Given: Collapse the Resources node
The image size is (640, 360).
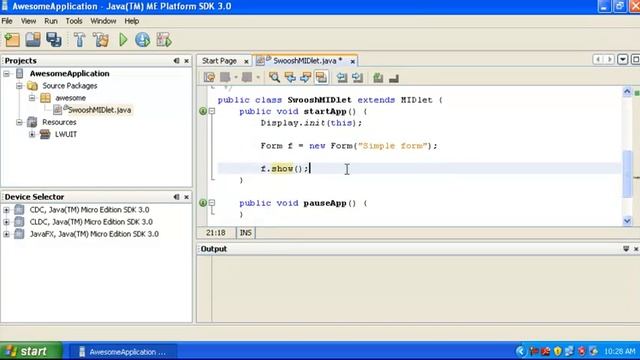Looking at the screenshot, I should tap(19, 122).
